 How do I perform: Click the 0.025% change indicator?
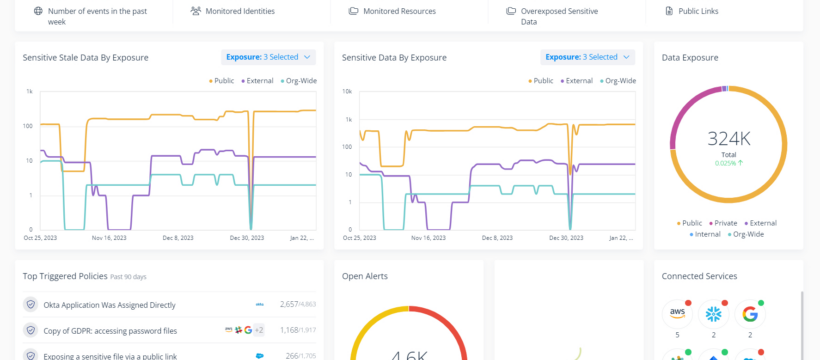(729, 163)
